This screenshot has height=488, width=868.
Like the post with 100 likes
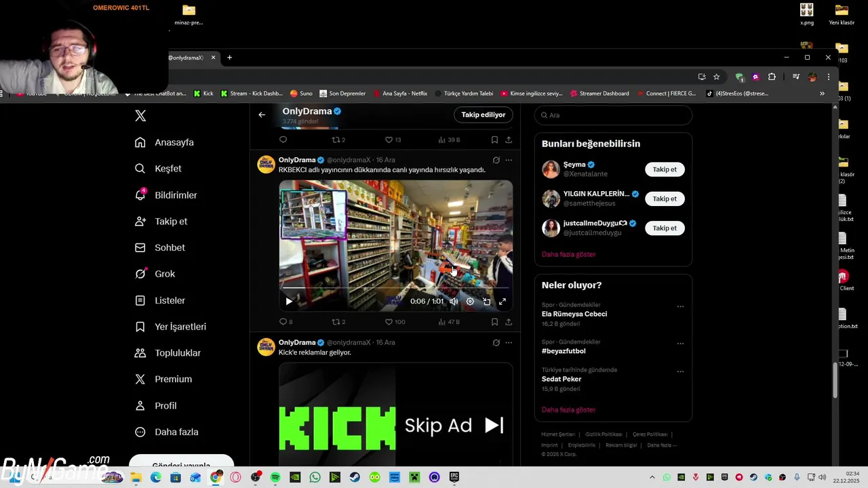[395, 322]
